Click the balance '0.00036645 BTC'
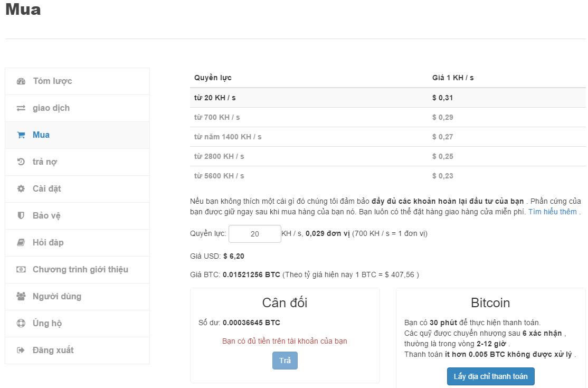 point(251,323)
